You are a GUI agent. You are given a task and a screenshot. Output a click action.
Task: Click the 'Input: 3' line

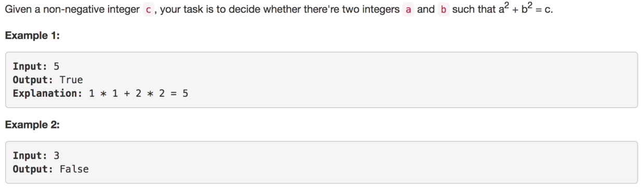click(x=36, y=156)
